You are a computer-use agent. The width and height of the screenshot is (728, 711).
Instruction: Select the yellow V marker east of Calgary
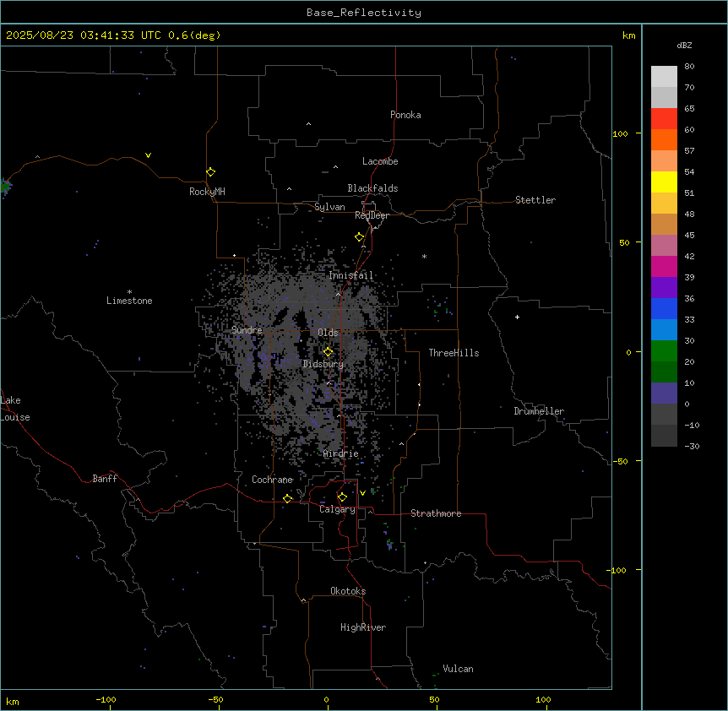tap(362, 493)
